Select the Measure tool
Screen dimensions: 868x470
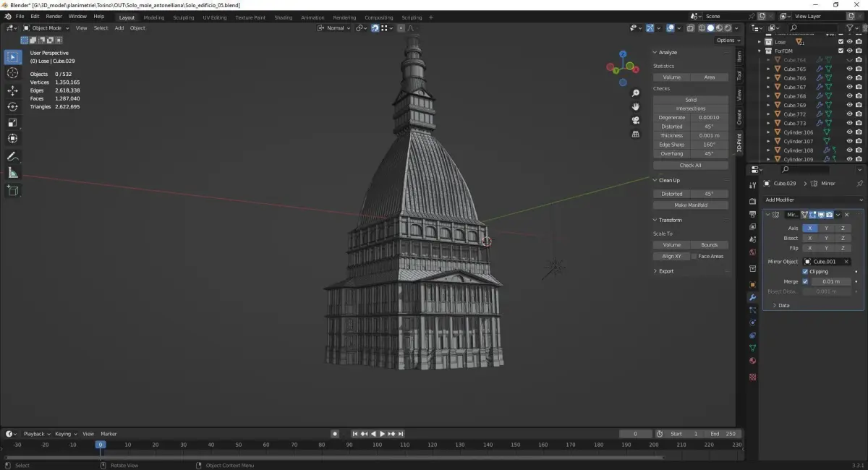coord(13,173)
